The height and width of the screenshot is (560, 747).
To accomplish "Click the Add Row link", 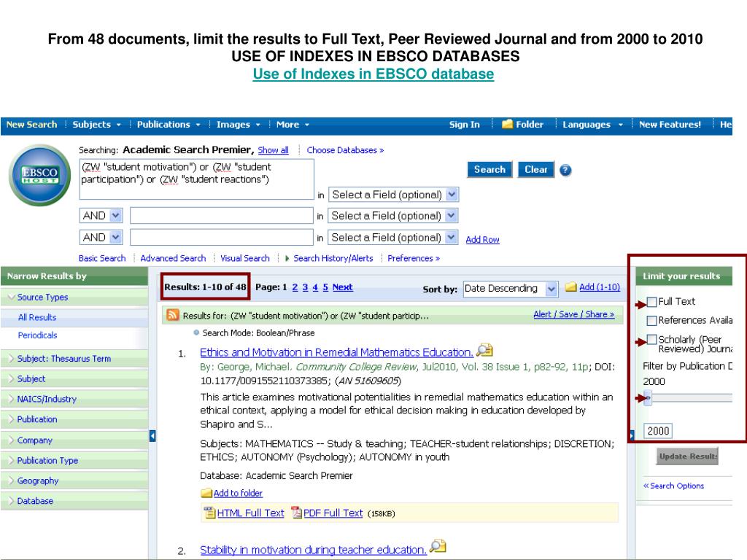I will pos(482,239).
